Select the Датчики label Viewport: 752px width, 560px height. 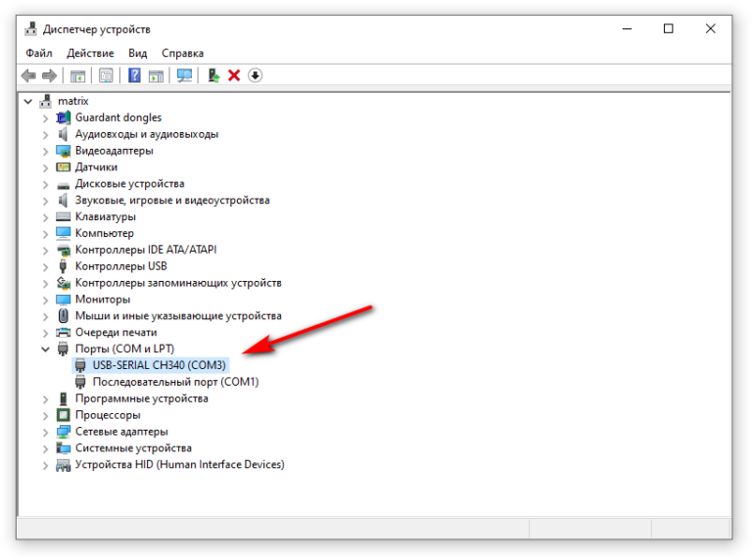[x=96, y=167]
